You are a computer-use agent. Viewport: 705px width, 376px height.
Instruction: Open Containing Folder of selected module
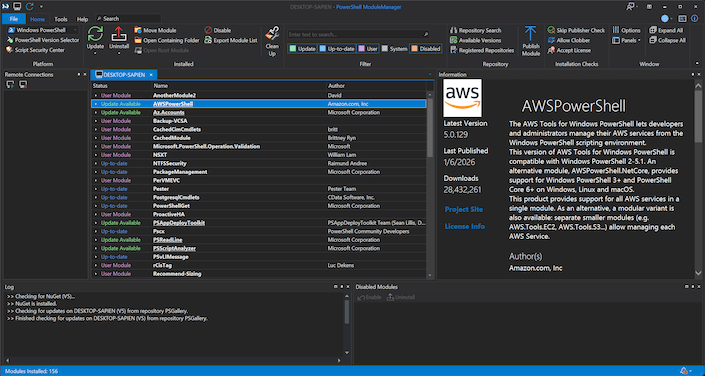[x=167, y=40]
